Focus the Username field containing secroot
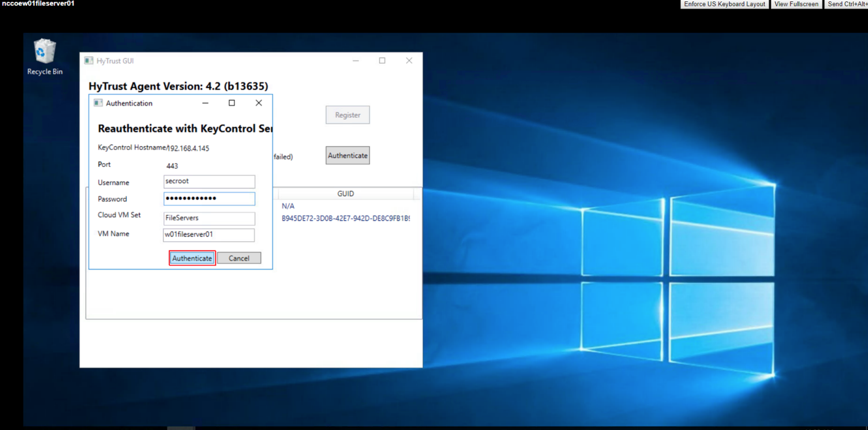This screenshot has width=868, height=430. (209, 182)
